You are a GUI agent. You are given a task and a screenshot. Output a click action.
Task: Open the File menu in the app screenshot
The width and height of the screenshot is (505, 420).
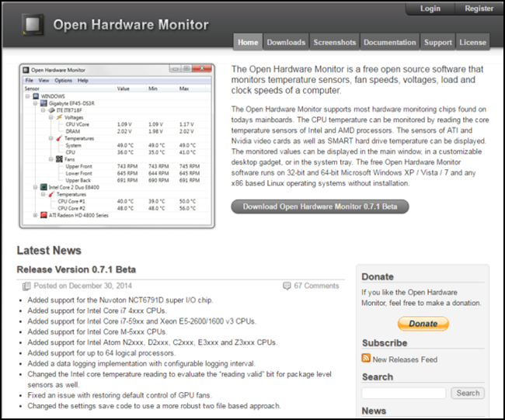29,81
